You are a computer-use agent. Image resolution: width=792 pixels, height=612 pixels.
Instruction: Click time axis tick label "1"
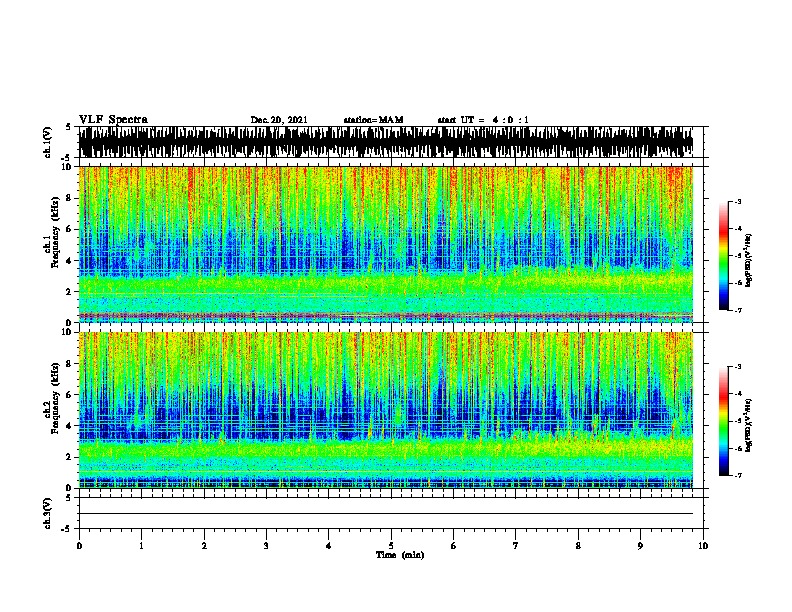coord(141,546)
